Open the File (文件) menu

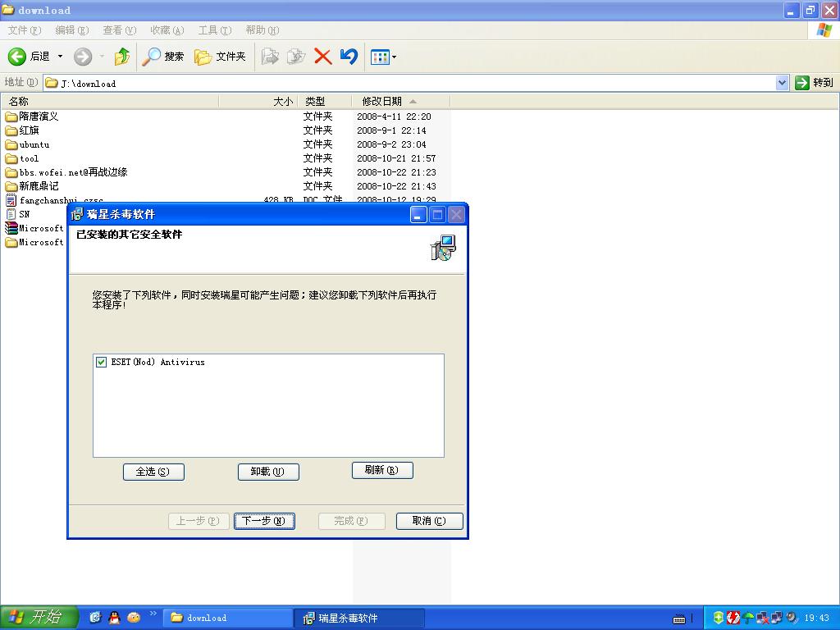click(24, 30)
